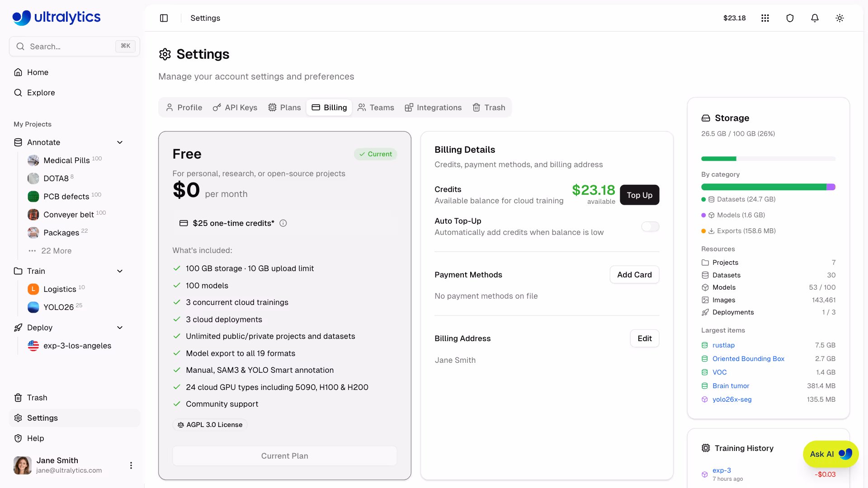The width and height of the screenshot is (868, 488).
Task: Click the sidebar Settings gear icon
Action: point(18,418)
